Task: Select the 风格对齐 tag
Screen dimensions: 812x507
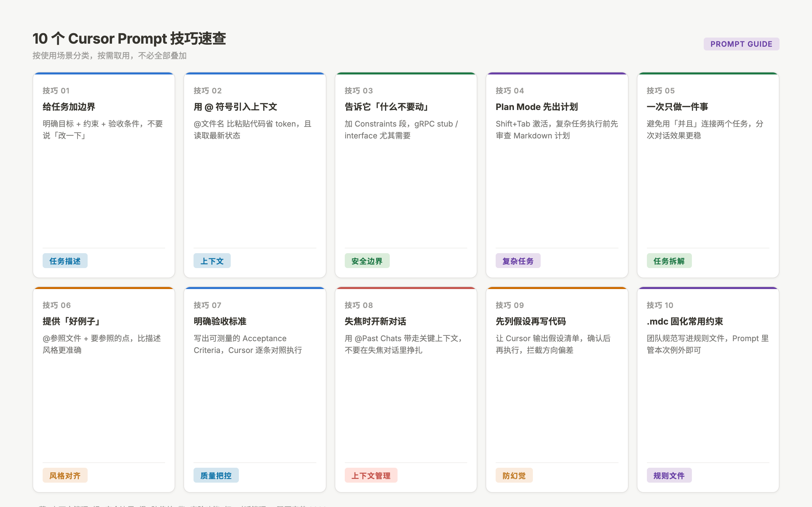Action: [65, 476]
